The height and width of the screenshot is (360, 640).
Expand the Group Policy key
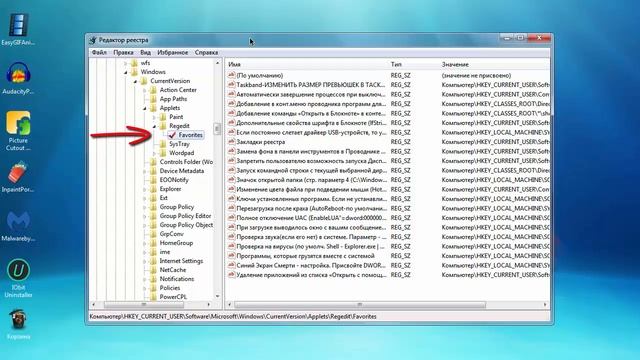pyautogui.click(x=144, y=207)
